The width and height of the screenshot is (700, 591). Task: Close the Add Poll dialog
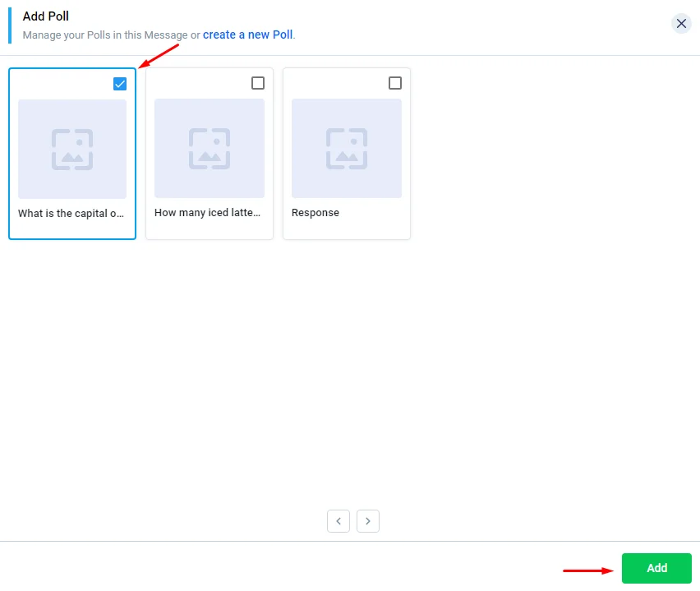click(x=681, y=23)
